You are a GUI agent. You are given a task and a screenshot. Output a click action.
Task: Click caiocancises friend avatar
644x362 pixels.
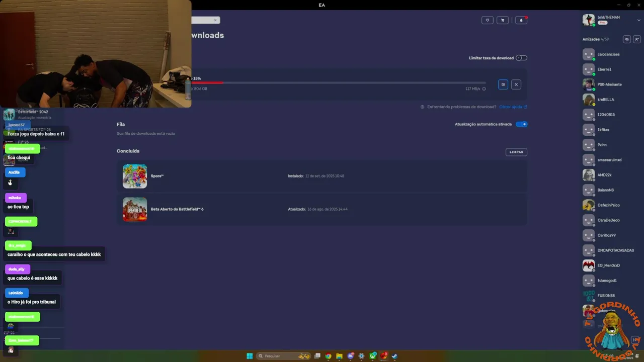point(589,54)
